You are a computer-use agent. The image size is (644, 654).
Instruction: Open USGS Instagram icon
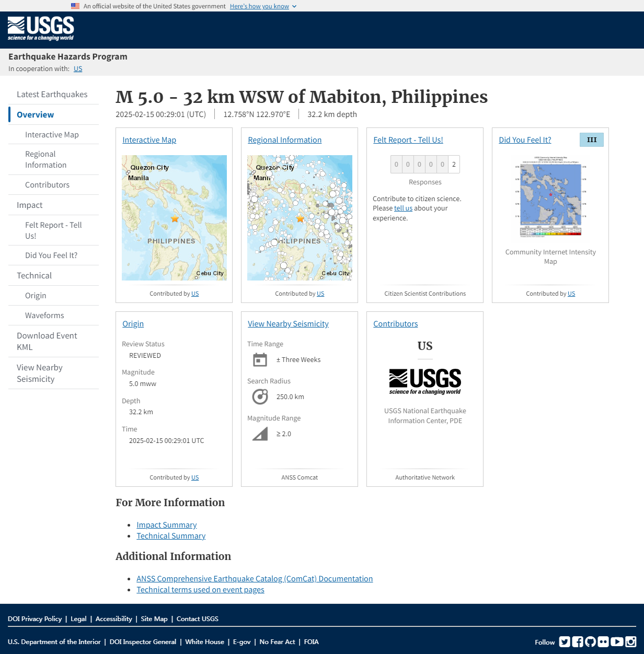click(631, 642)
